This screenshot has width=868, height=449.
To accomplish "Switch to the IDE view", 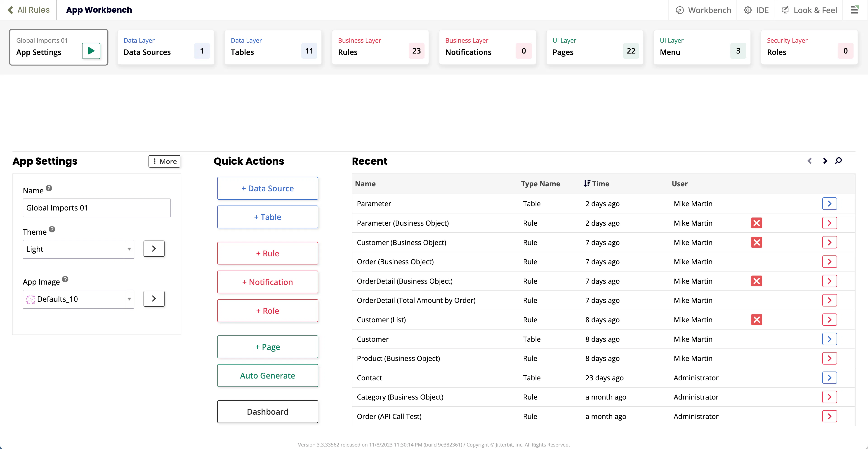I will 756,10.
